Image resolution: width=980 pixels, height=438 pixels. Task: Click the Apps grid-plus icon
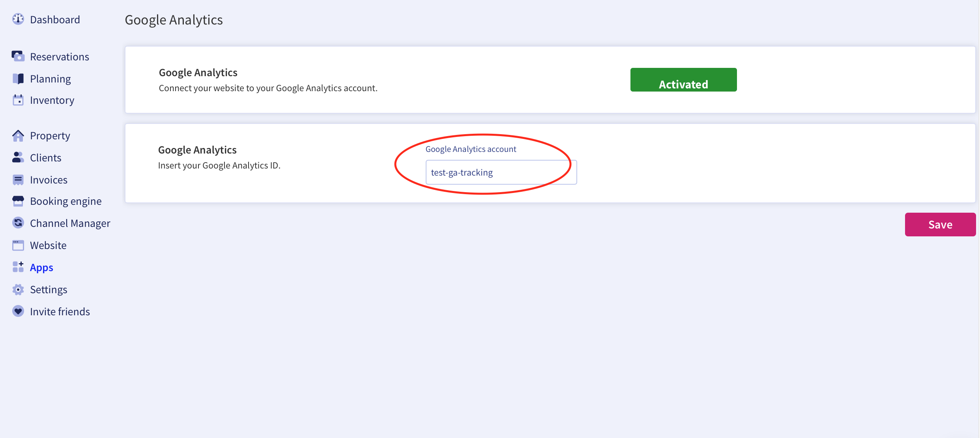point(18,267)
